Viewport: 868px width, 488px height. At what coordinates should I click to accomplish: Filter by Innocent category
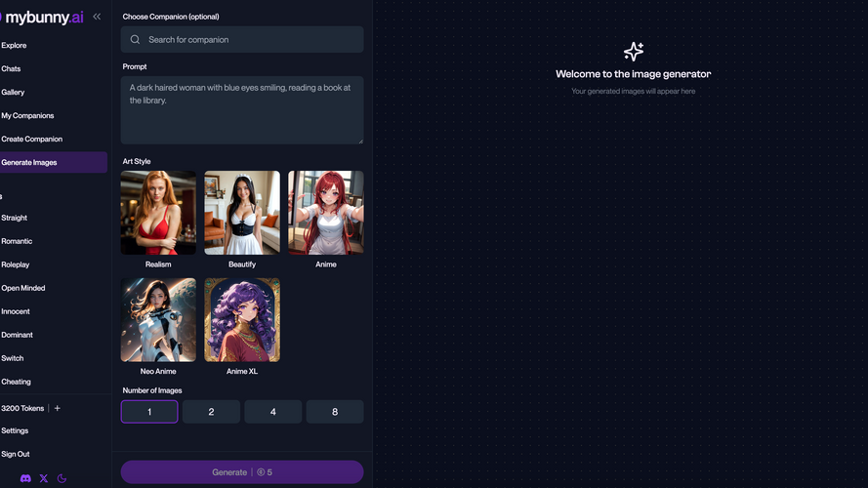pyautogui.click(x=16, y=311)
